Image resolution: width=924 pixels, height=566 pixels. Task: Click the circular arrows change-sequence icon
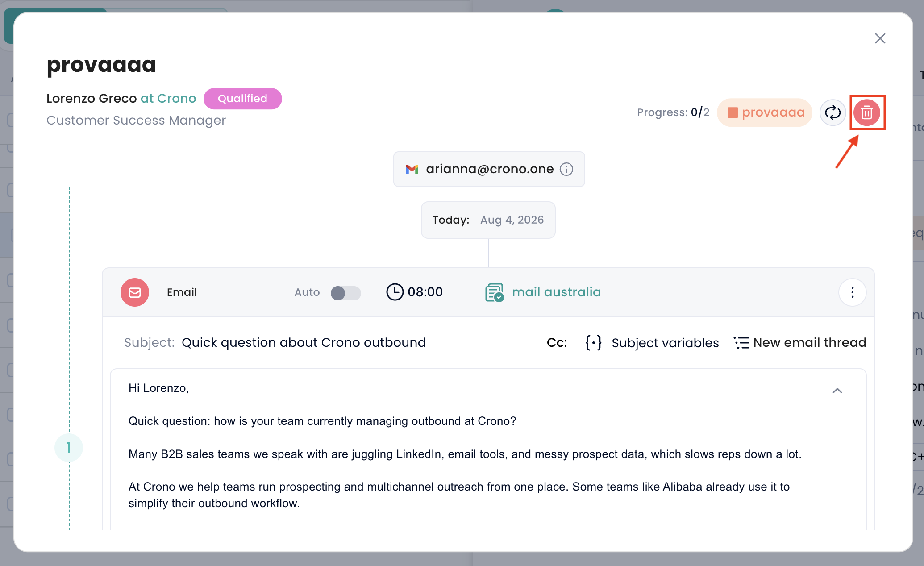click(x=832, y=112)
